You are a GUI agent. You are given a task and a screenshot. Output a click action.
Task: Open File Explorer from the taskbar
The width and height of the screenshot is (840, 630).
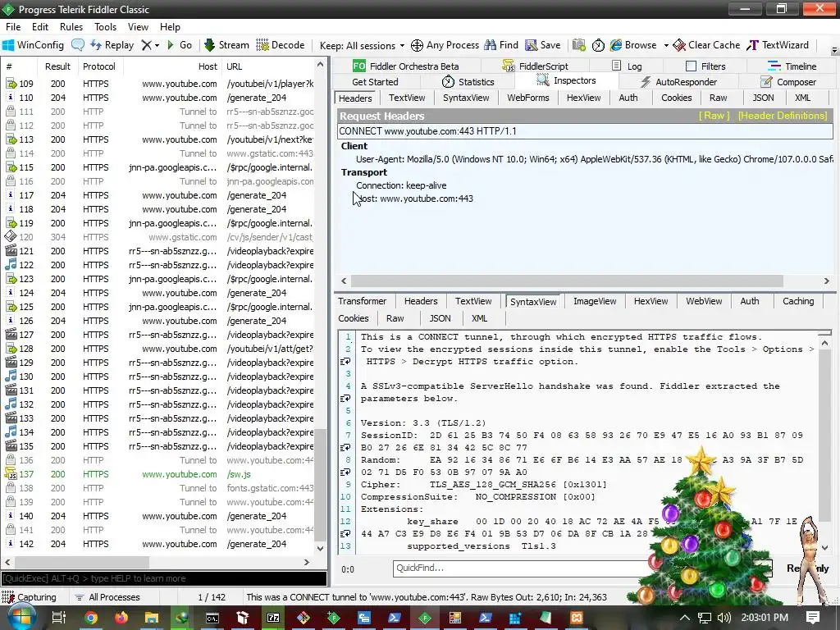(152, 618)
